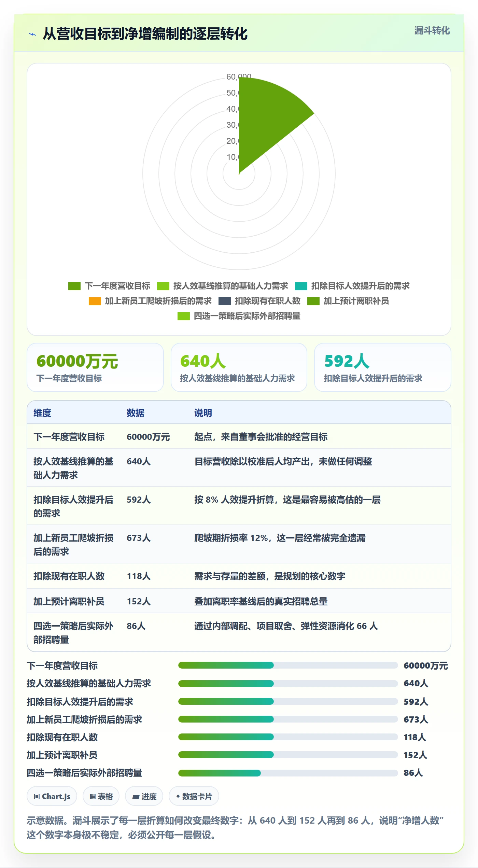The width and height of the screenshot is (478, 868).
Task: Click the progress bar ending in 640人
Action: tap(288, 684)
